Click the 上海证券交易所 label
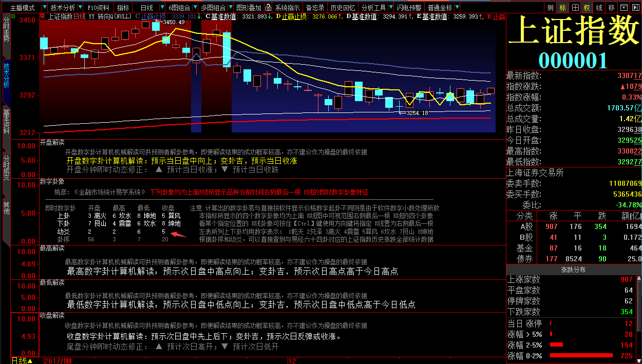The width and height of the screenshot is (642, 364). 535,173
